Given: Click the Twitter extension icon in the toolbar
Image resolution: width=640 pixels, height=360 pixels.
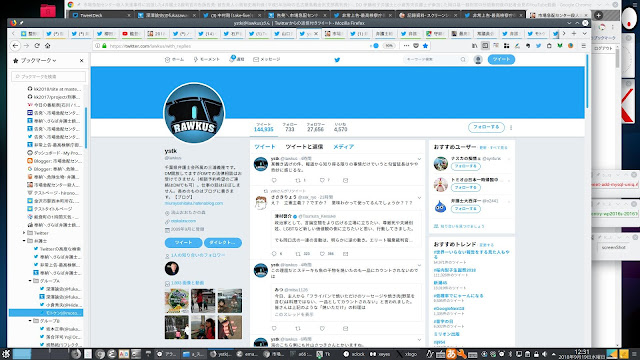Looking at the screenshot, I should 538,46.
